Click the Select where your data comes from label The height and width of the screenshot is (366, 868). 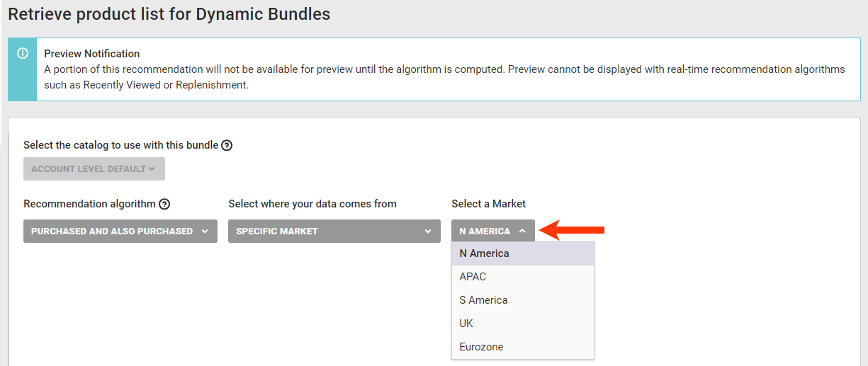pyautogui.click(x=312, y=204)
